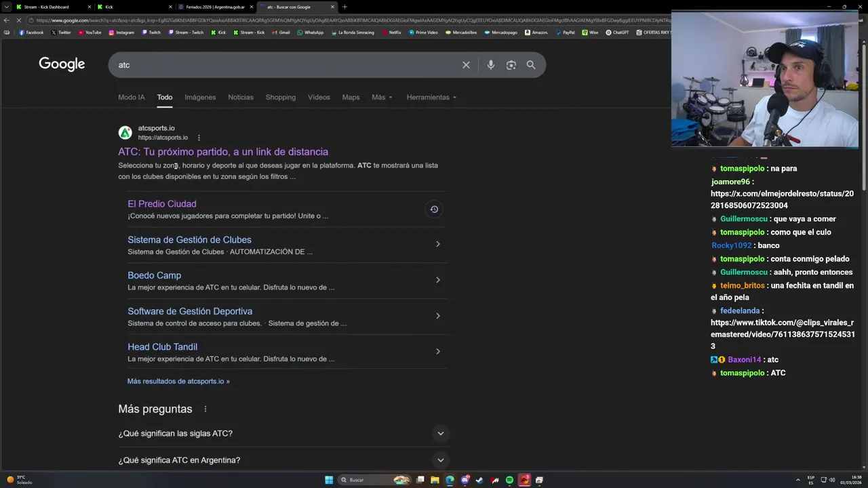Screen dimensions: 868x488
Task: Open the Software de Gestión Deportiva link
Action: coord(190,311)
